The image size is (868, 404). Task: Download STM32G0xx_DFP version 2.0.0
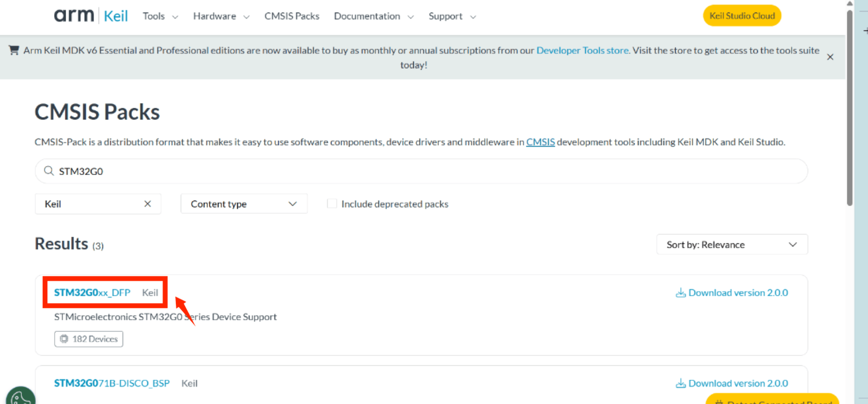pos(732,293)
